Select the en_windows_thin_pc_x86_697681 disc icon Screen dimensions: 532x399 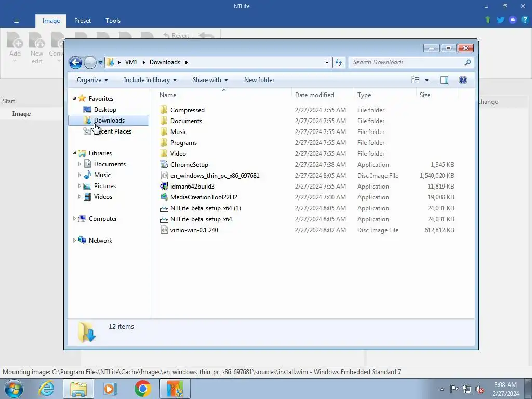coord(164,176)
